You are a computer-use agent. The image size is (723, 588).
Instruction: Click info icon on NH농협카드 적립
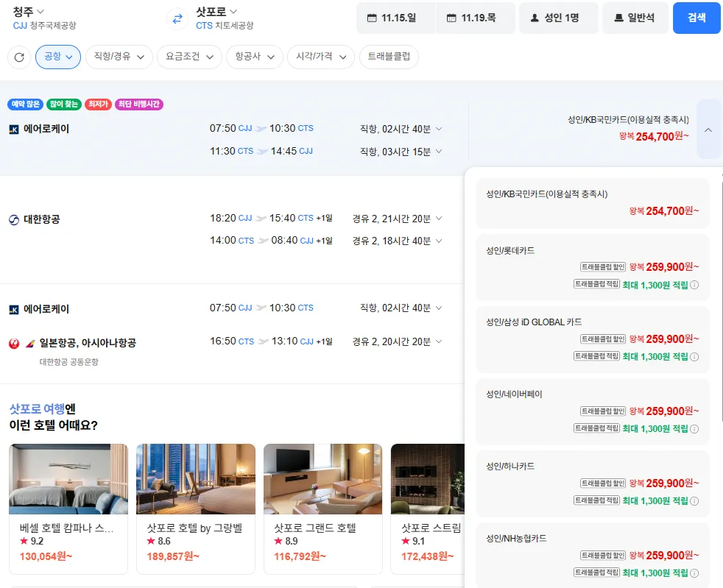click(x=694, y=573)
